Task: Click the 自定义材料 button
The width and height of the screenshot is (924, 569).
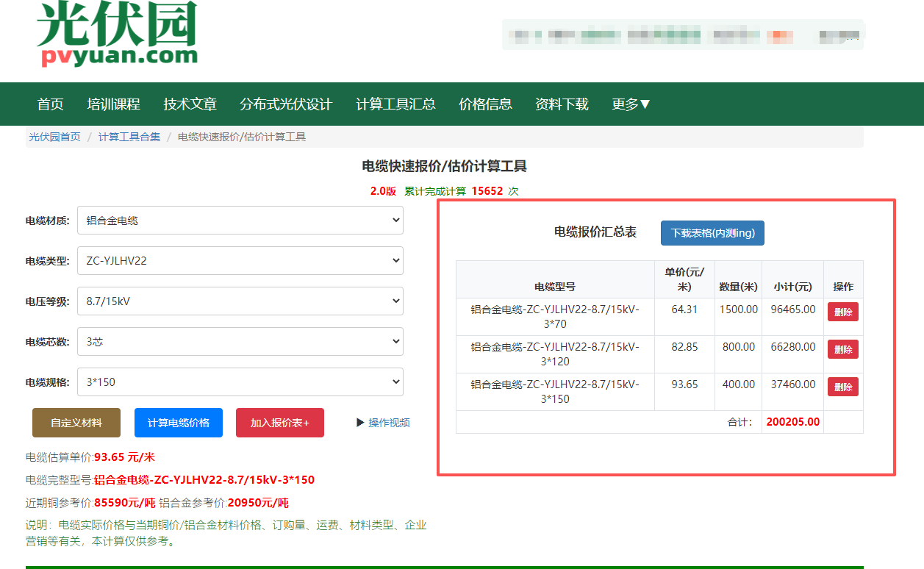Action: pyautogui.click(x=76, y=423)
